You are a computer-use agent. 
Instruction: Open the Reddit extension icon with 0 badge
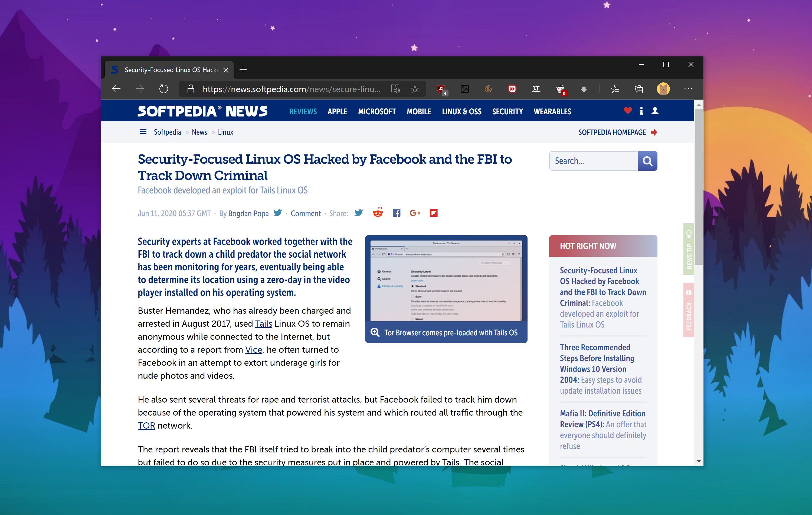561,90
